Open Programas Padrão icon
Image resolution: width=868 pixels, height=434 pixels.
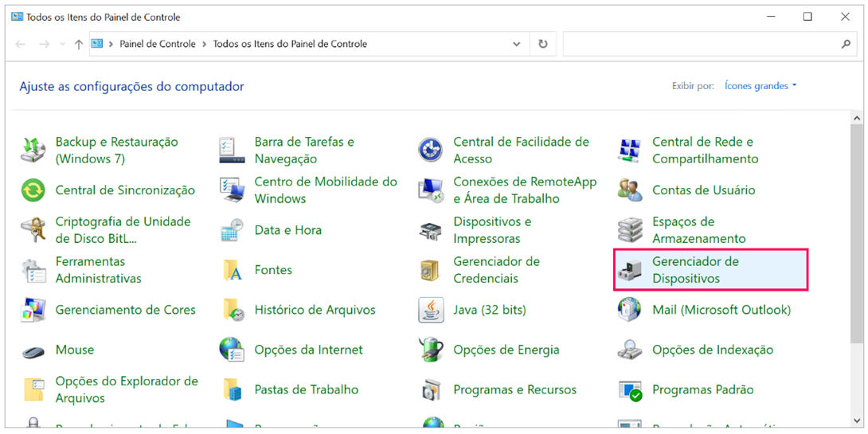(x=630, y=389)
